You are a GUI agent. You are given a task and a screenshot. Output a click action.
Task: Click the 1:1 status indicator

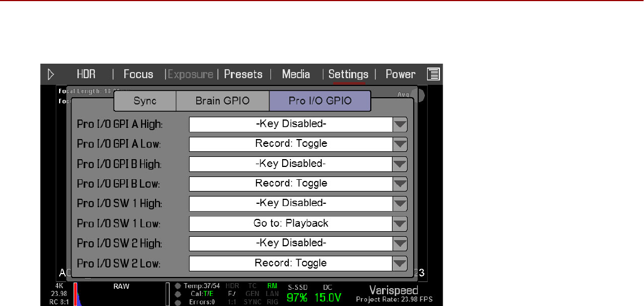click(x=232, y=302)
